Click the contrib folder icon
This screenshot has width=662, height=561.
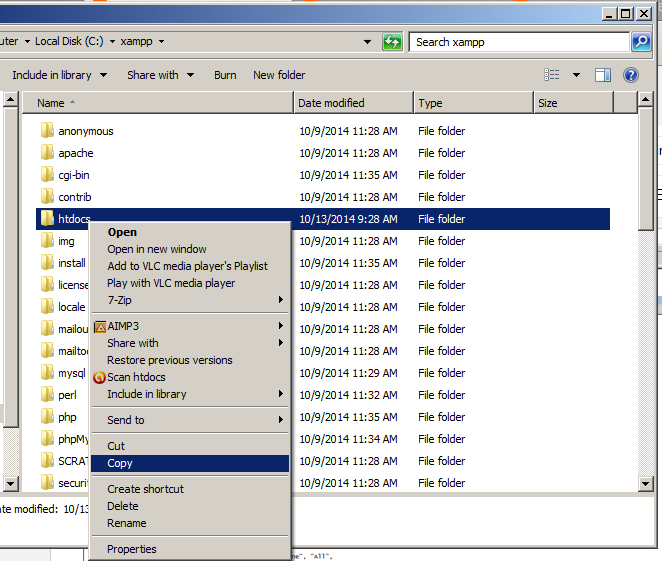47,196
